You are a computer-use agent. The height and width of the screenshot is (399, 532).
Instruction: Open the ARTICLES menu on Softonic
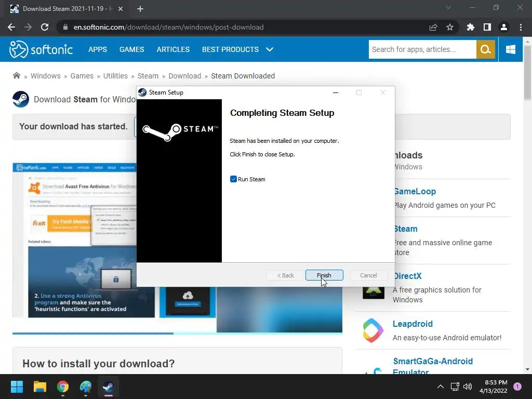173,49
